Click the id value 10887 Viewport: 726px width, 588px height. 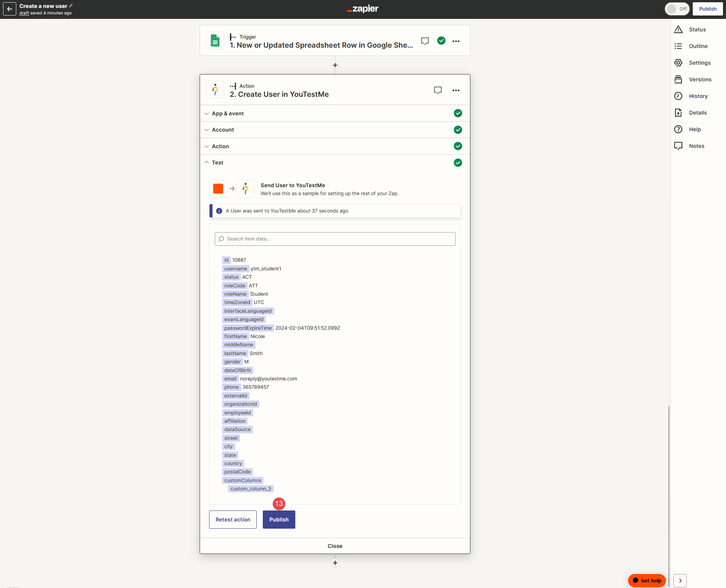(x=239, y=260)
